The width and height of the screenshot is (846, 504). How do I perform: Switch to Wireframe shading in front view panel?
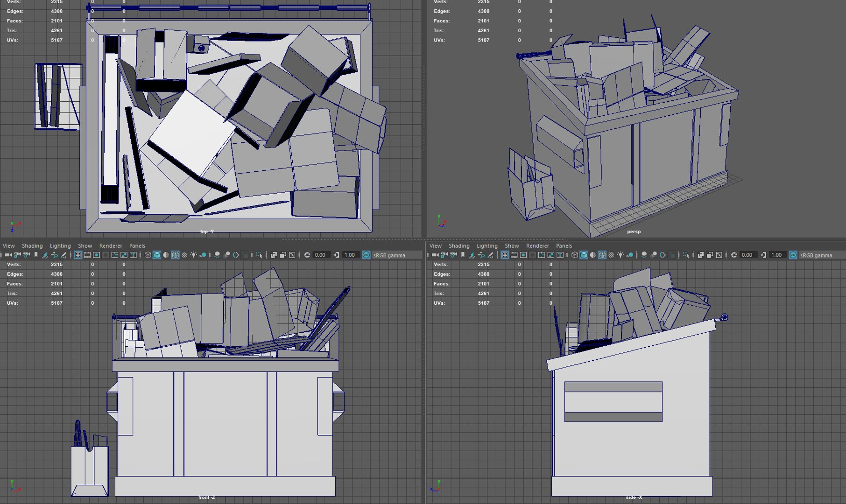(x=148, y=255)
